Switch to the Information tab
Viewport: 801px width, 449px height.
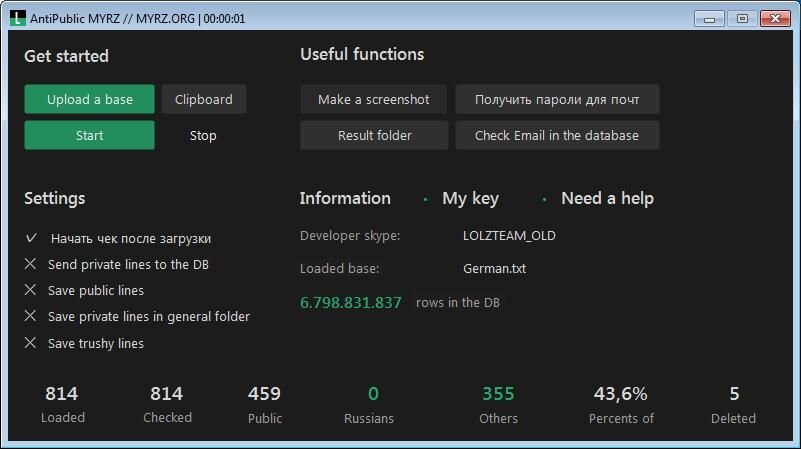345,198
